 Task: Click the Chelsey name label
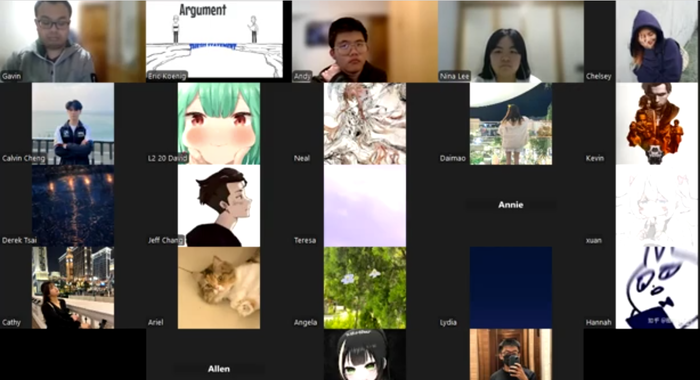pyautogui.click(x=598, y=76)
